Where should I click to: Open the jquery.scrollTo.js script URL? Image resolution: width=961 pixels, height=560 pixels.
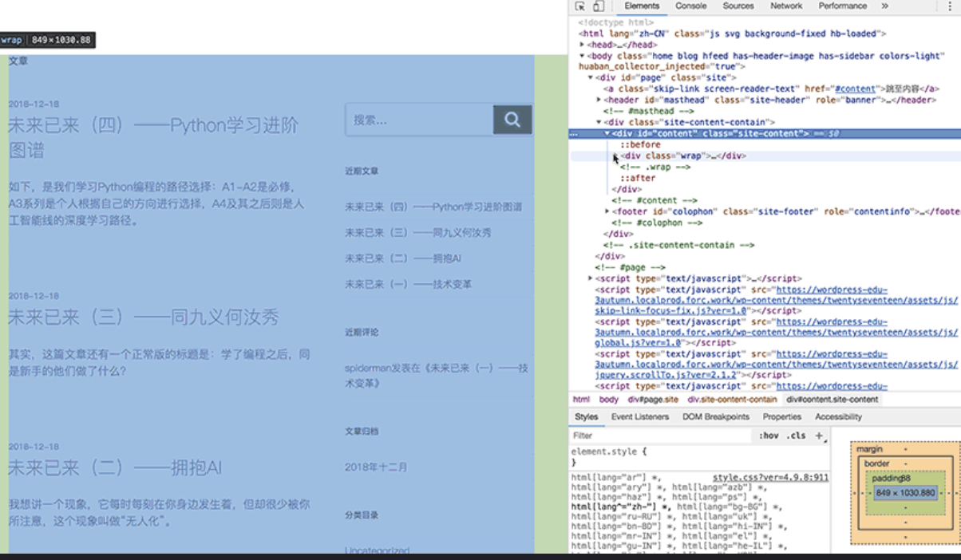coord(776,364)
